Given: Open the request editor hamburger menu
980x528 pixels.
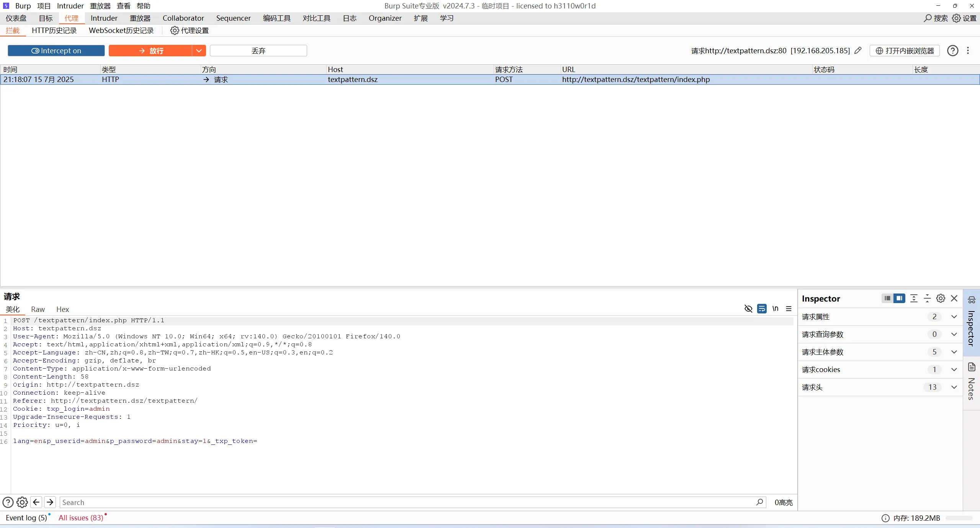Looking at the screenshot, I should [x=789, y=308].
